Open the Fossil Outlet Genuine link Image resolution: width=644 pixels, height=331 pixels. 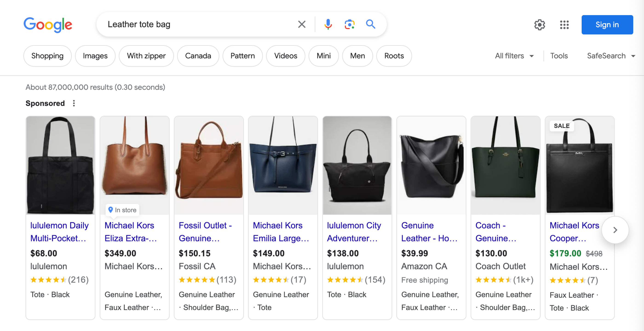point(205,231)
